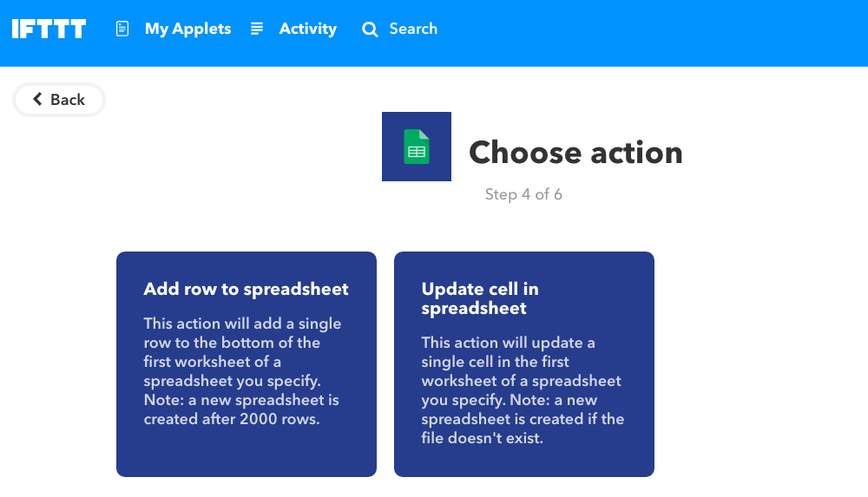Open the My Applets menu label
868x497 pixels.
[187, 29]
